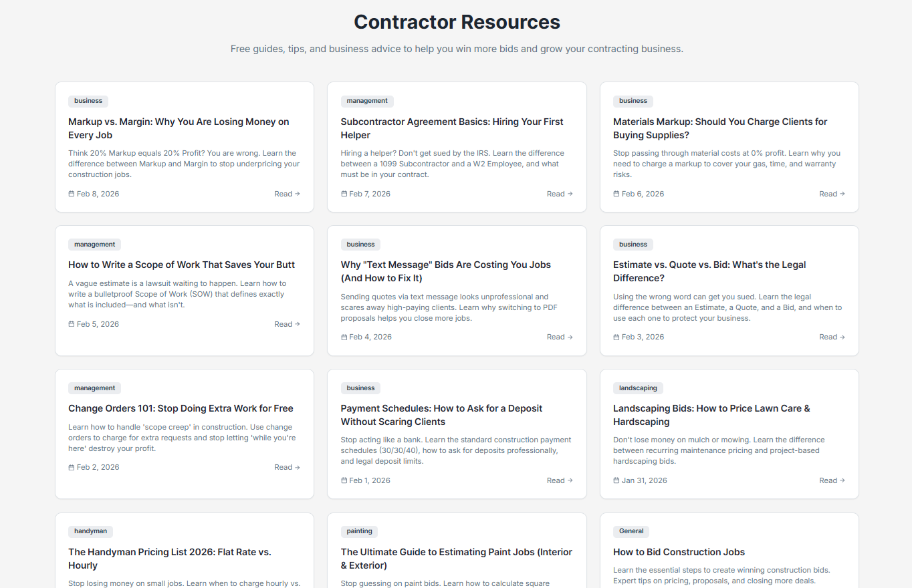This screenshot has height=588, width=912.
Task: Select the landscaping category tag
Action: pos(638,388)
